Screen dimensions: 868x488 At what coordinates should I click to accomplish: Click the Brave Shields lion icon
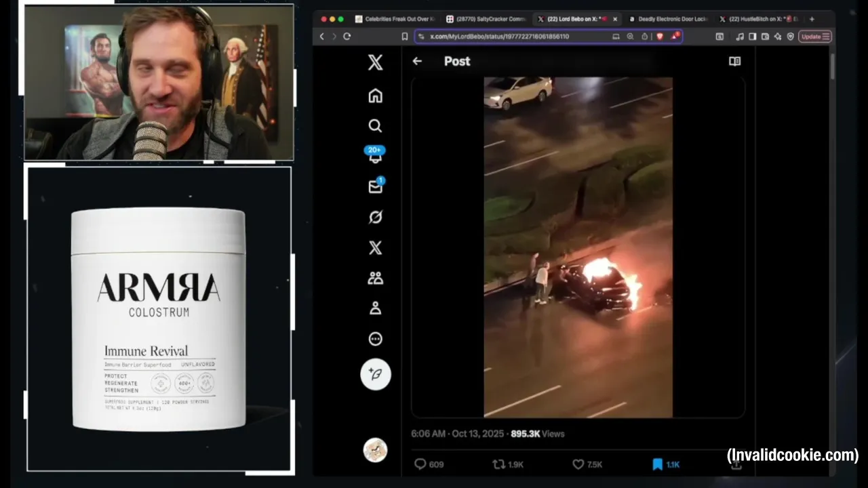coord(660,37)
